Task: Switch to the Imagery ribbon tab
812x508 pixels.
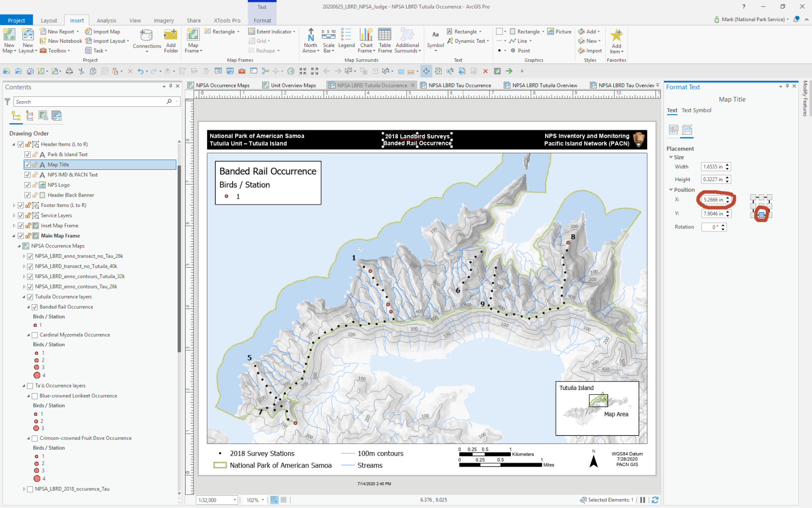Action: click(164, 20)
